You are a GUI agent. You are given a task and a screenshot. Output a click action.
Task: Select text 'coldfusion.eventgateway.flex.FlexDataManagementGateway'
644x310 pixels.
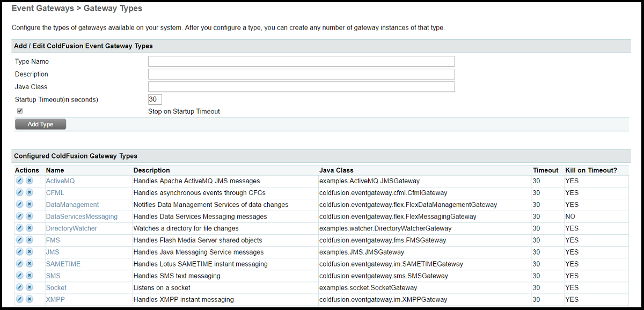(x=408, y=205)
